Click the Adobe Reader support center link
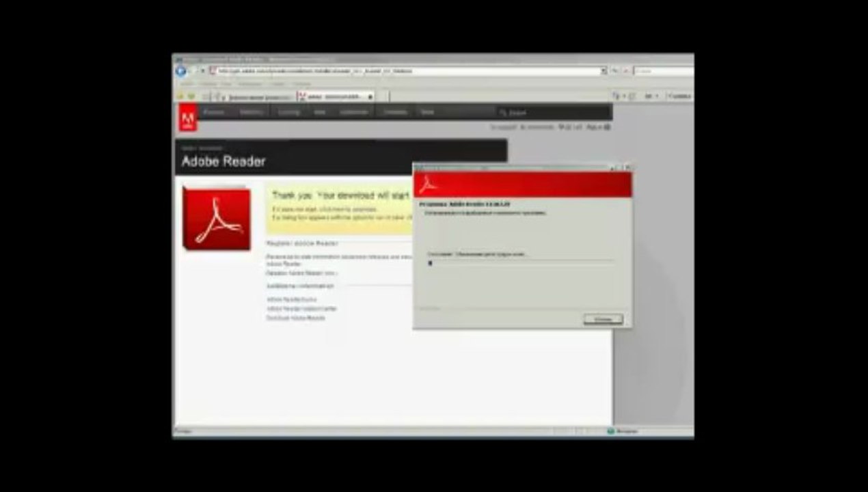The height and width of the screenshot is (492, 868). [x=301, y=309]
